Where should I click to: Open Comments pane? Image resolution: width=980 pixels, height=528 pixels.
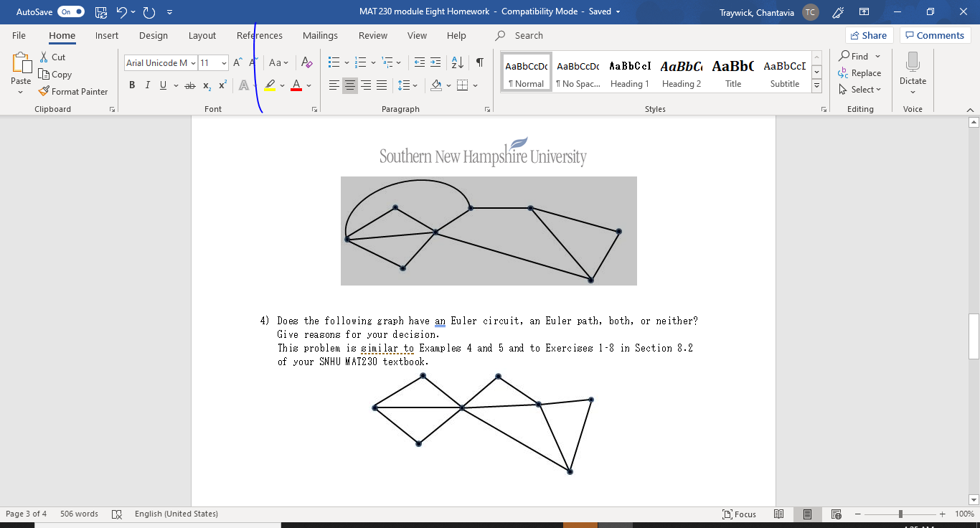tap(935, 34)
